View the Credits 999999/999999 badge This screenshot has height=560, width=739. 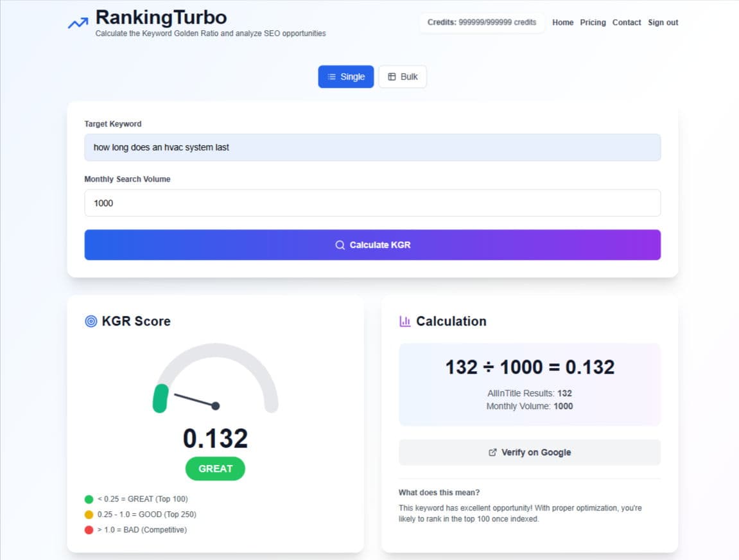(482, 22)
